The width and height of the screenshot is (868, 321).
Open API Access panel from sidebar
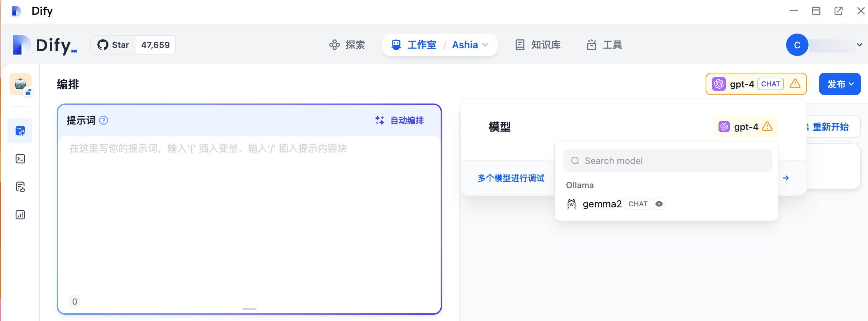20,158
